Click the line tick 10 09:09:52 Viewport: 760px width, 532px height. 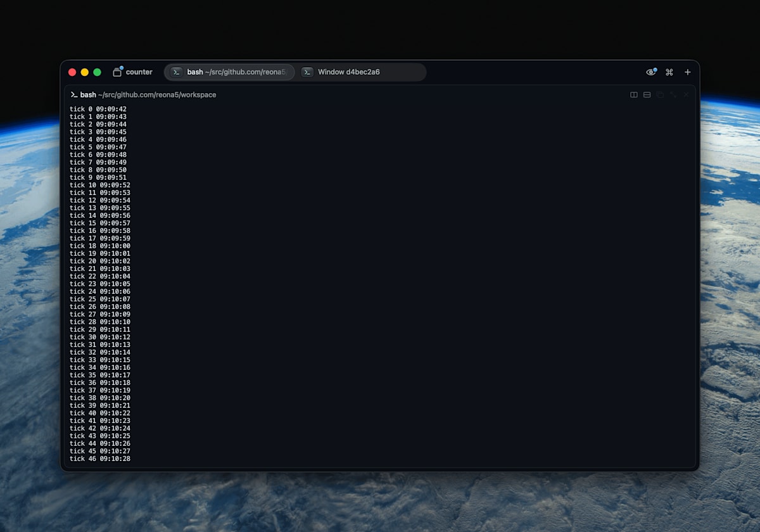pos(100,185)
